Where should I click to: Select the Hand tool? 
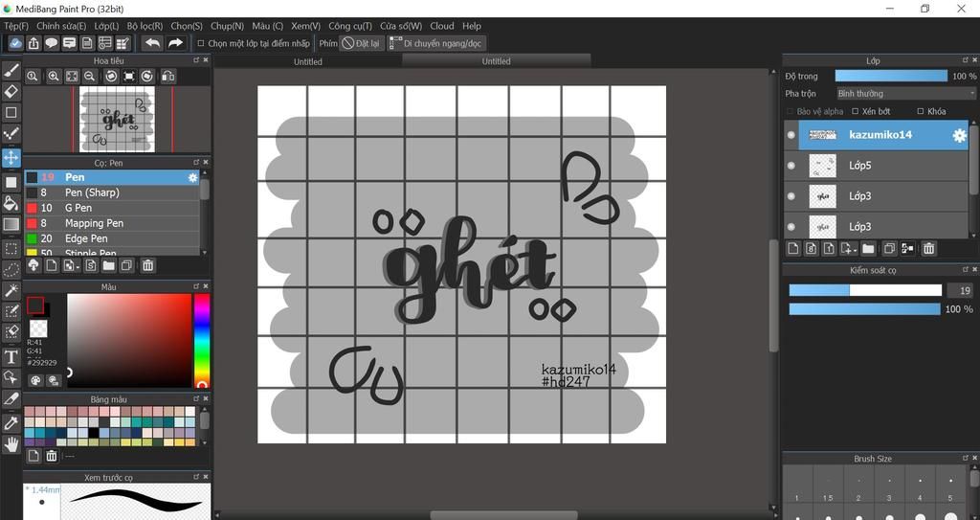11,444
